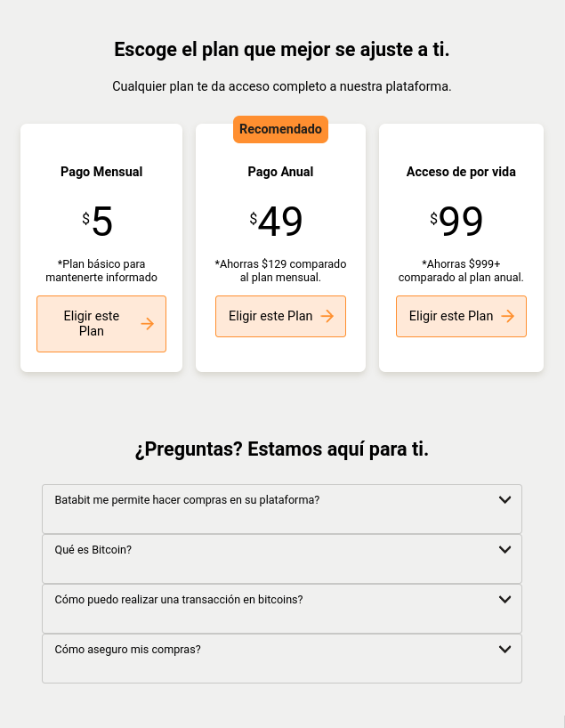Select "Eligir este Plan" for lifetime access
Image resolution: width=565 pixels, height=728 pixels.
coord(461,316)
